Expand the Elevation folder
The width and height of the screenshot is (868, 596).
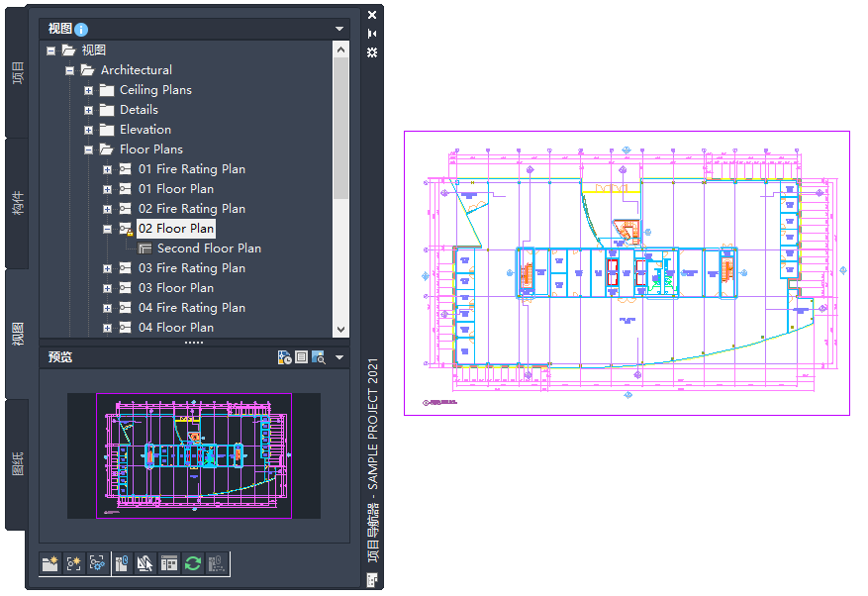click(x=88, y=130)
